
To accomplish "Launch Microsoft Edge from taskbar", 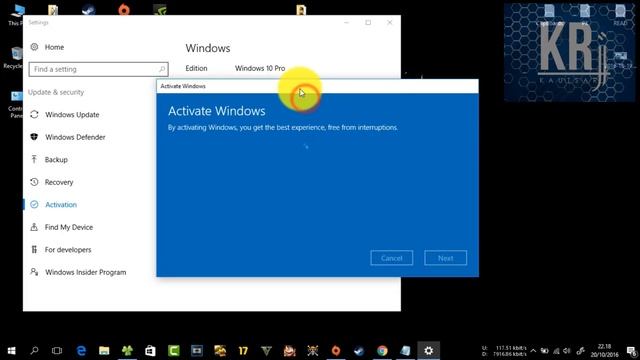I will click(81, 351).
